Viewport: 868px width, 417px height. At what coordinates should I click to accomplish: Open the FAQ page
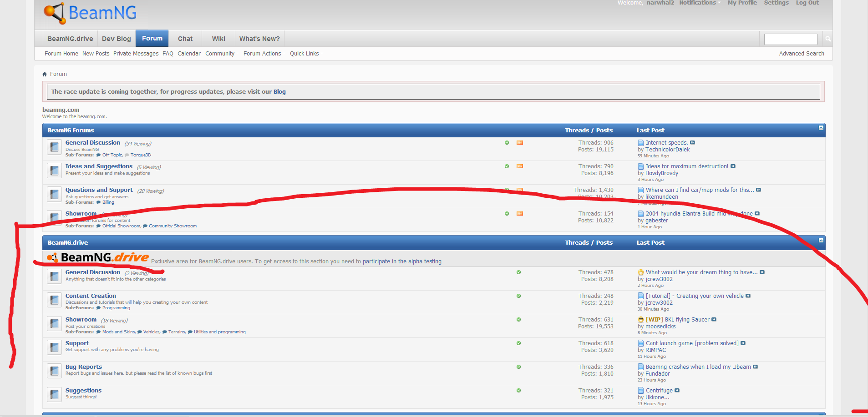coord(168,54)
